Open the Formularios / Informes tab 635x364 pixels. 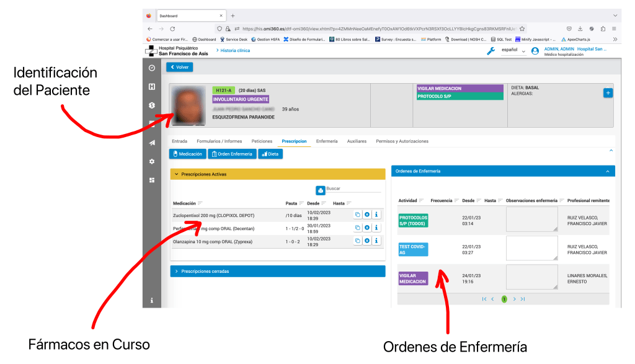[x=219, y=141]
